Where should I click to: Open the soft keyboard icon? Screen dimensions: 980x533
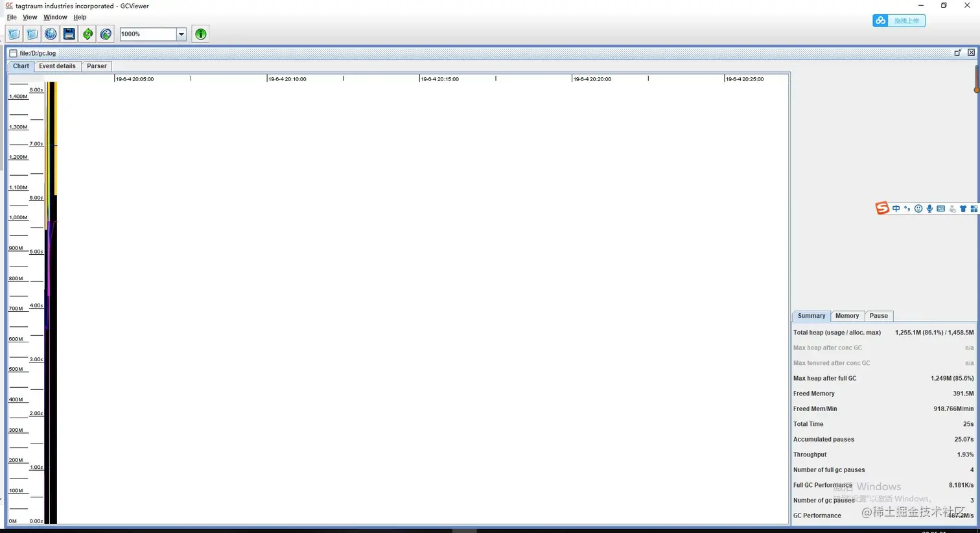point(940,209)
